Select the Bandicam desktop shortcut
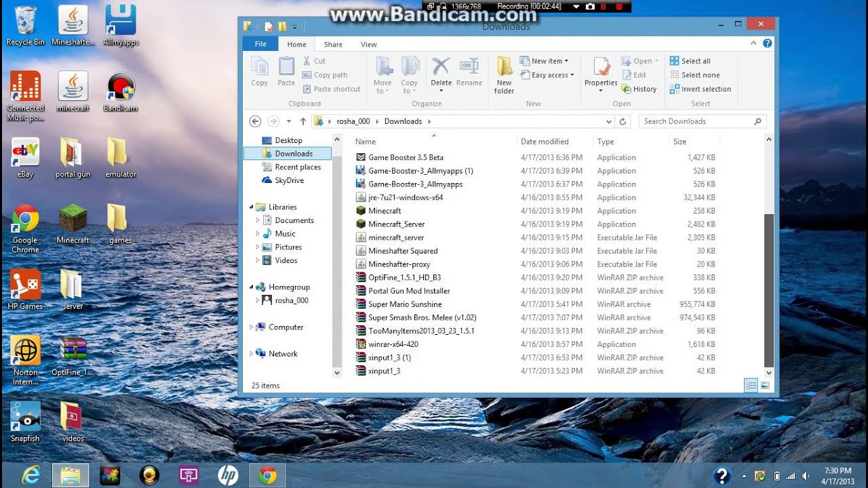868x488 pixels. click(x=121, y=91)
